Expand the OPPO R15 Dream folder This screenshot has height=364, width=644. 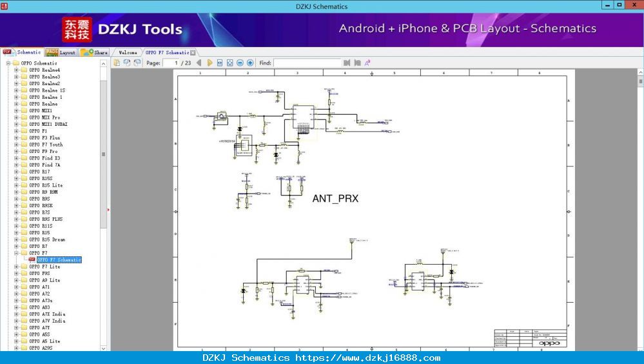[x=16, y=239]
